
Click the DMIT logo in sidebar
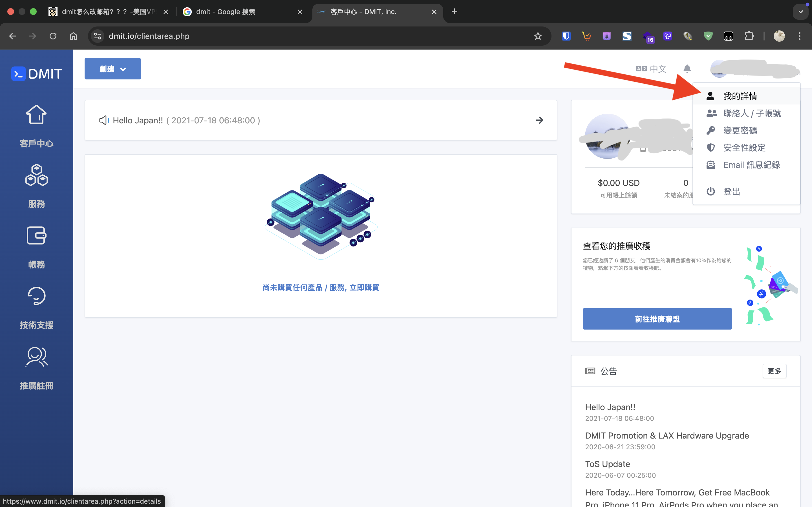point(37,74)
